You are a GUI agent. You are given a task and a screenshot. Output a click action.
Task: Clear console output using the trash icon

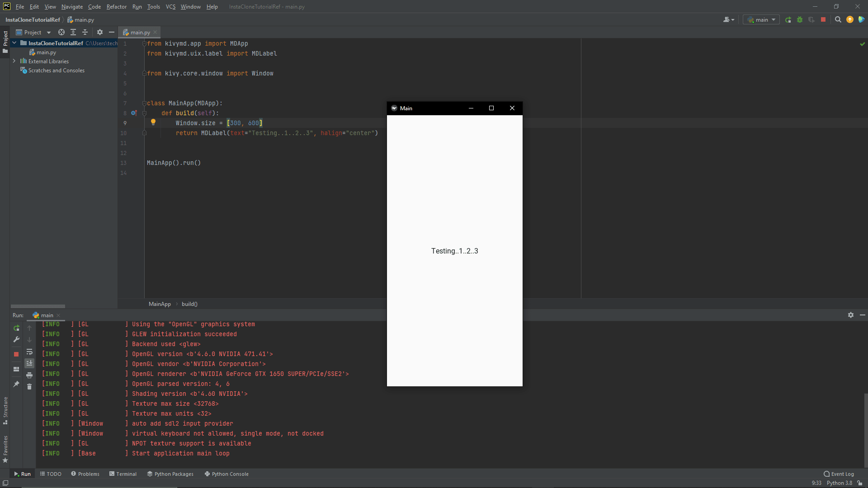pyautogui.click(x=29, y=387)
